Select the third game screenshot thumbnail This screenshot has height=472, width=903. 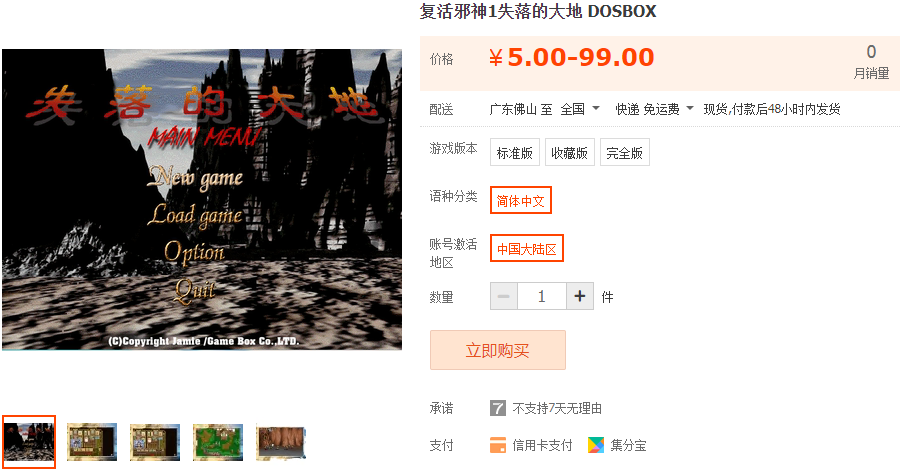(x=155, y=442)
